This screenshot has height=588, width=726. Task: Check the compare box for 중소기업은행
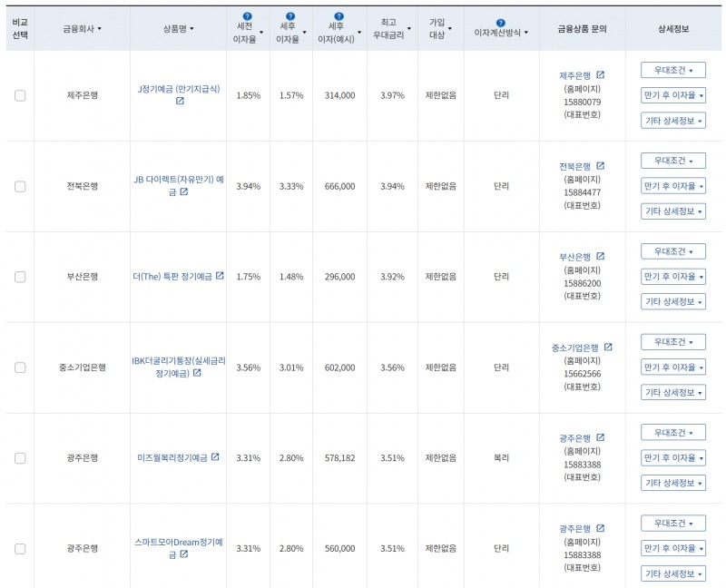click(x=20, y=367)
